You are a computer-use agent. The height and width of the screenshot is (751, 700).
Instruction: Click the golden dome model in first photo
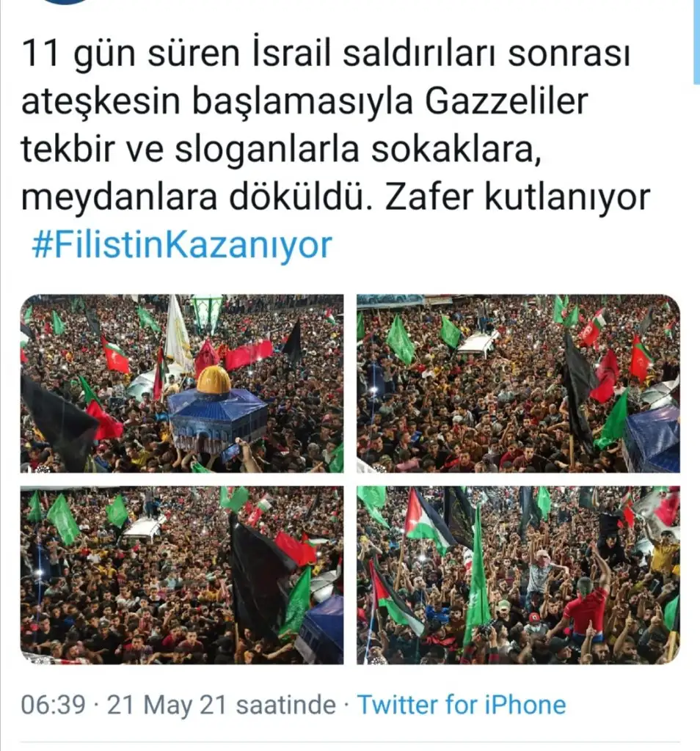click(x=214, y=381)
